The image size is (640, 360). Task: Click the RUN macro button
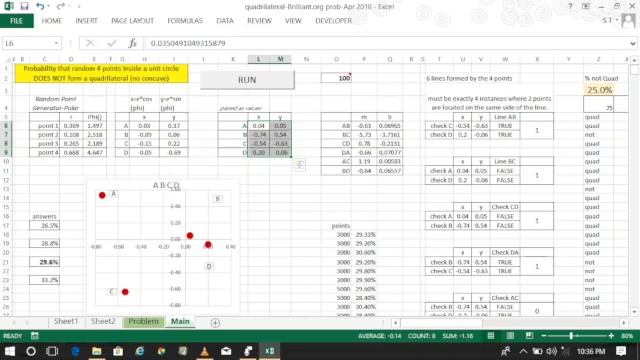247,80
